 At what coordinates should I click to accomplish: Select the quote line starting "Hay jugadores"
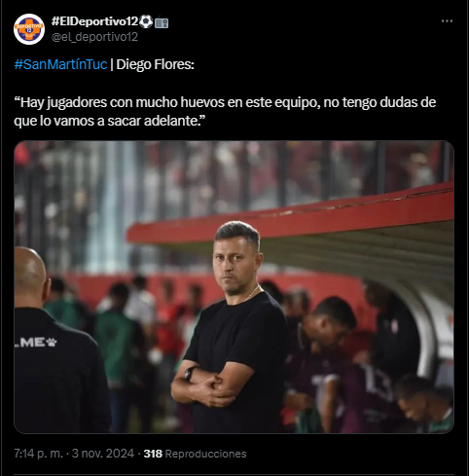tap(225, 102)
